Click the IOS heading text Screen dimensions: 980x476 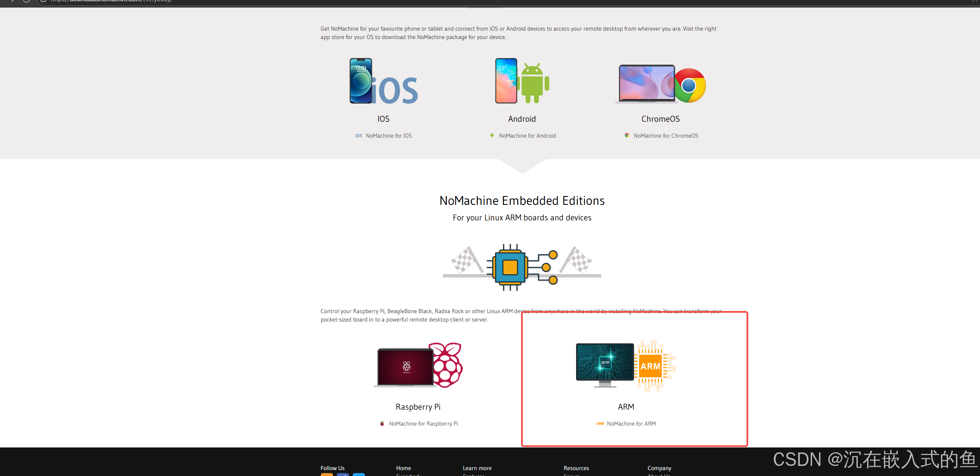(x=383, y=119)
